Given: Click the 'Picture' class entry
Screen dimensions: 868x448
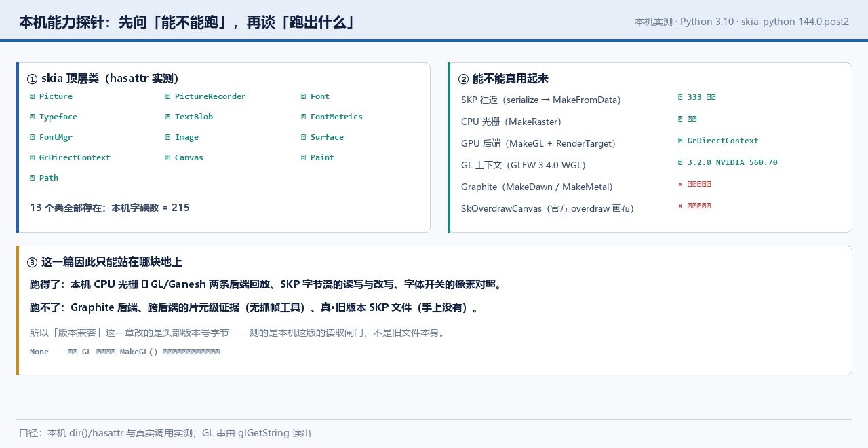Looking at the screenshot, I should 52,96.
